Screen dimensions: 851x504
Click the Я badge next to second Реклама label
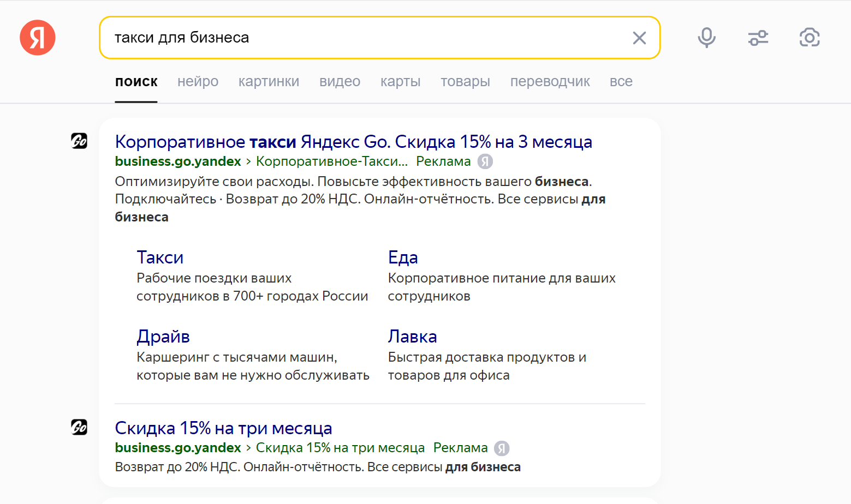tap(501, 448)
